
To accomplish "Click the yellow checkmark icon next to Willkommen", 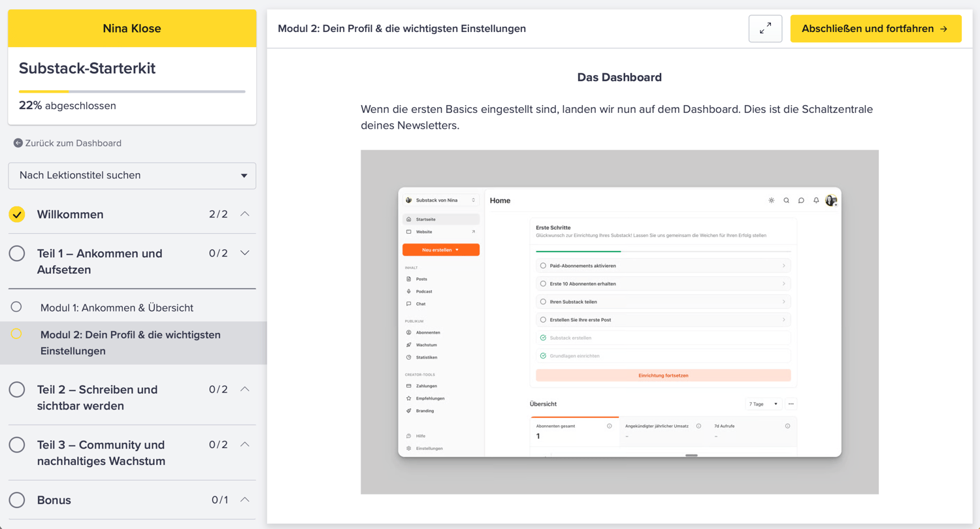I will click(17, 214).
